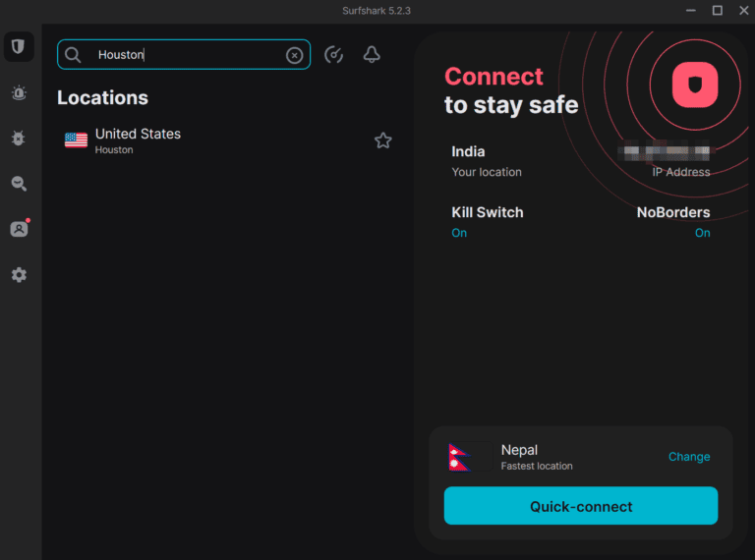Click the Kill Switch On status

(459, 233)
